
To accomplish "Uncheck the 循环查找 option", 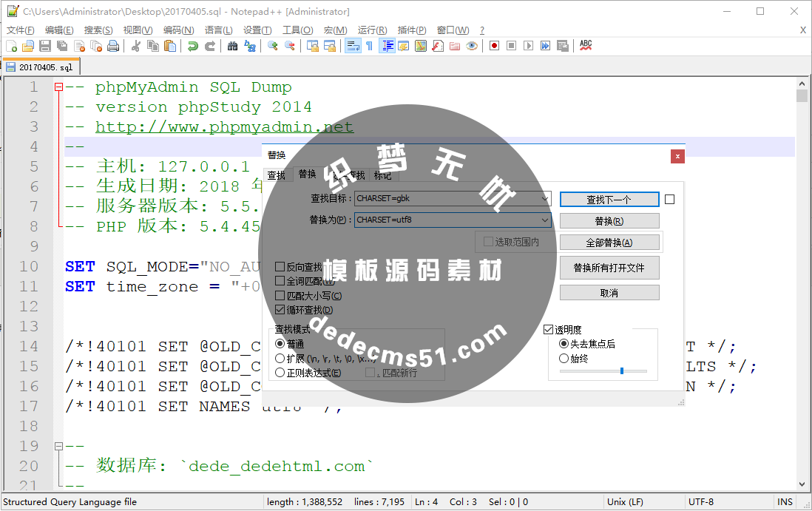I will coord(280,309).
